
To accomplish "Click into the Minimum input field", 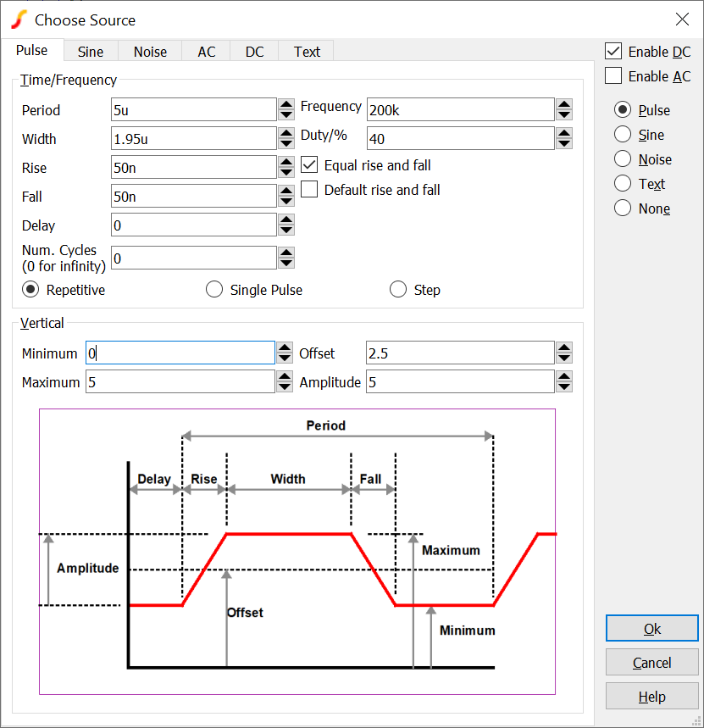I will click(180, 353).
